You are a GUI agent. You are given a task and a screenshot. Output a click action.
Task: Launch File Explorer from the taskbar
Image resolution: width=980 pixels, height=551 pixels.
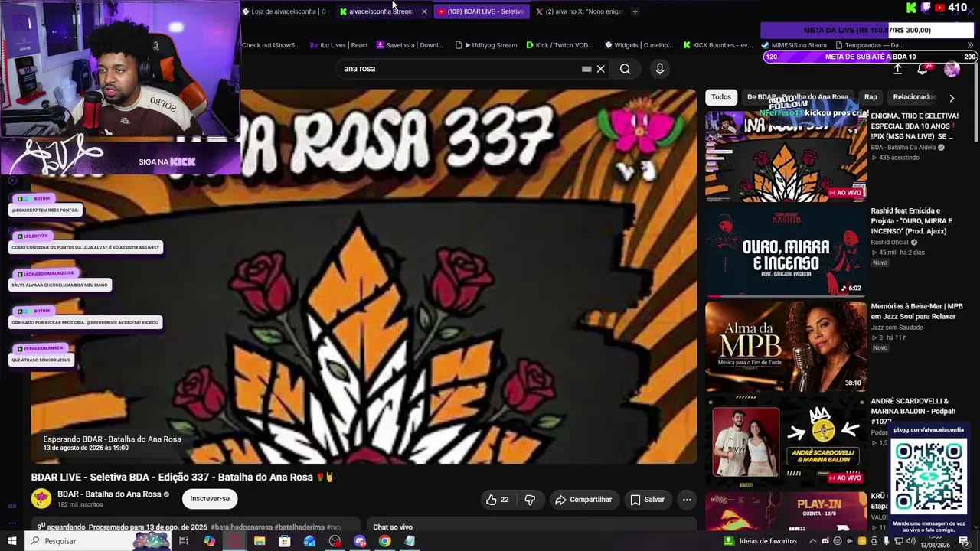point(260,541)
